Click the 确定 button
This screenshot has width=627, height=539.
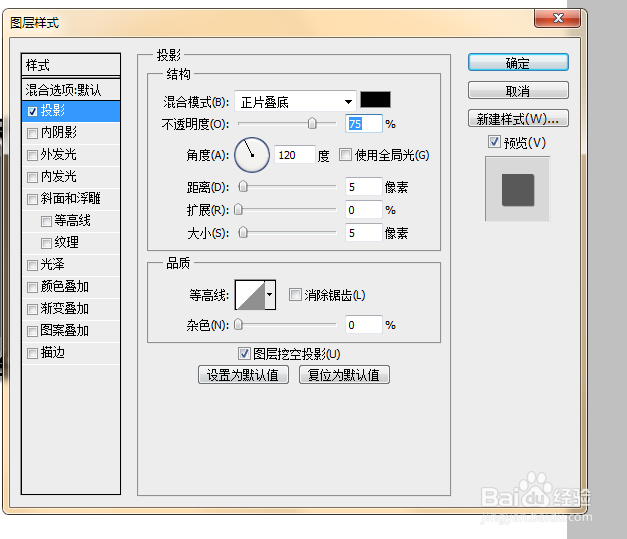click(518, 63)
